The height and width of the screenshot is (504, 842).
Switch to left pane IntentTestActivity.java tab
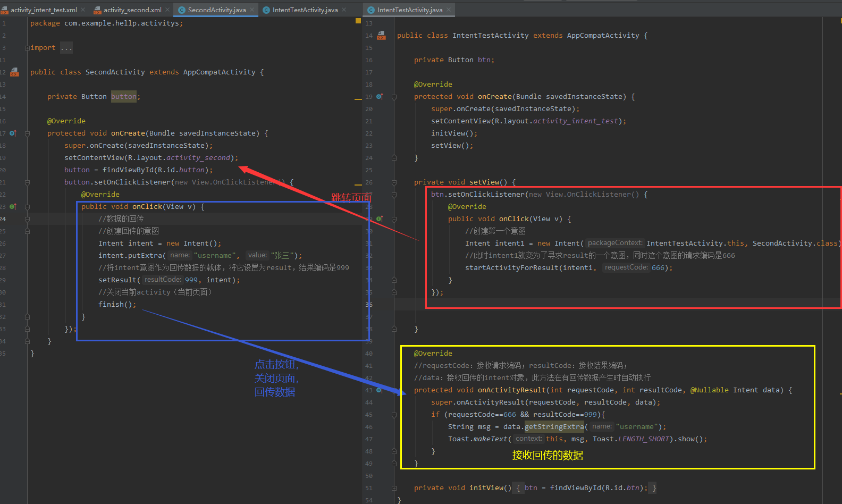click(x=305, y=10)
